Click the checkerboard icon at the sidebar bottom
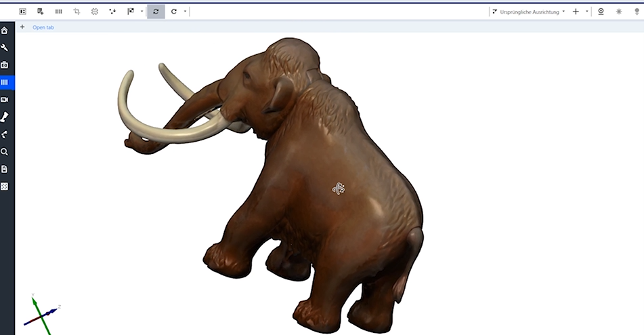This screenshot has height=335, width=644. click(x=5, y=186)
